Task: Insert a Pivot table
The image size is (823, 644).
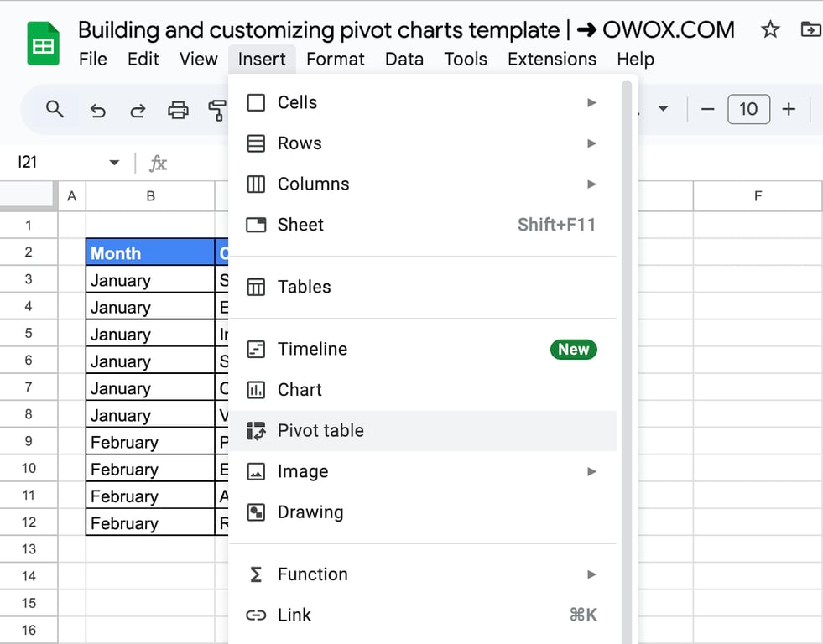Action: click(x=423, y=431)
